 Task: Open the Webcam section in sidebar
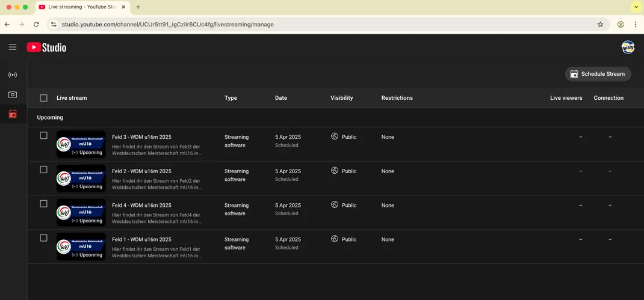pos(13,94)
